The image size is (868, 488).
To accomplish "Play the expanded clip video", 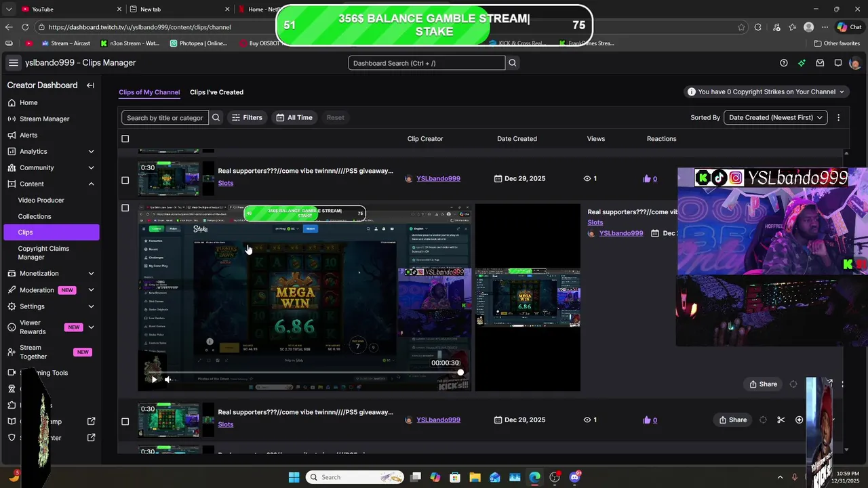I will pos(154,380).
